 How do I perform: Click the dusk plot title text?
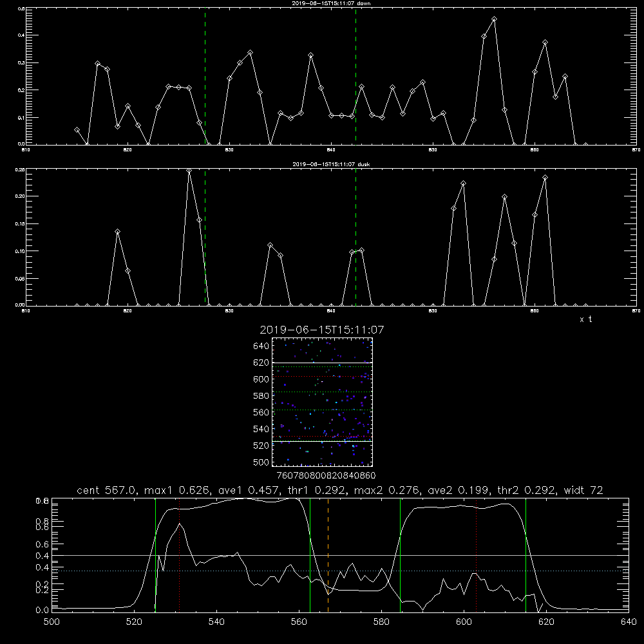(x=331, y=164)
